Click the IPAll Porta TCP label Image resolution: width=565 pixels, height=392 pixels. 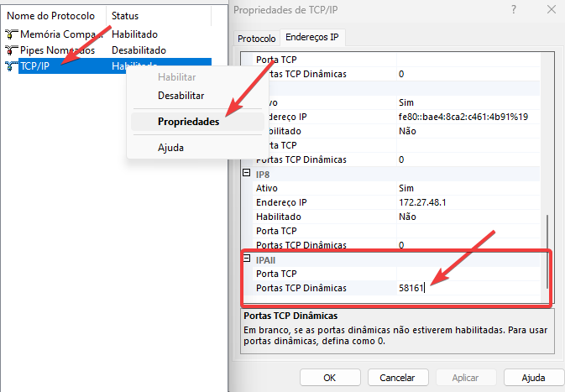click(276, 274)
